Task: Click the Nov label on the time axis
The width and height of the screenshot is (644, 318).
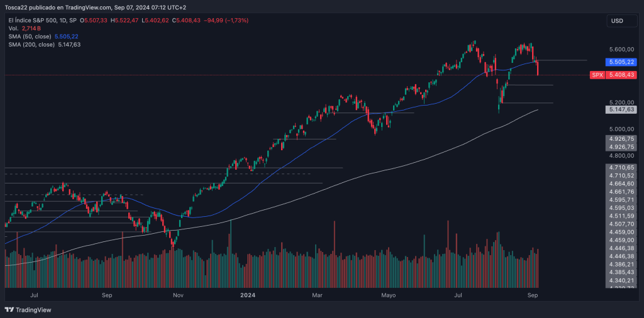Action: pos(178,294)
